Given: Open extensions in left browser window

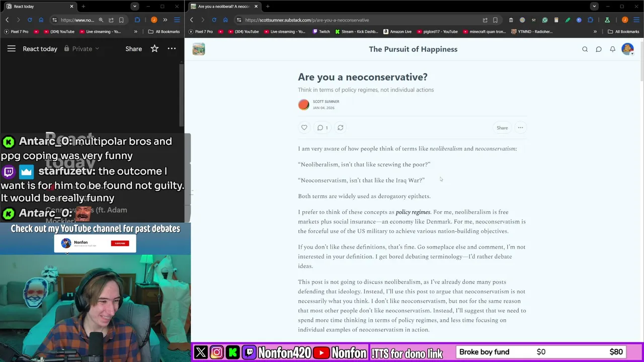Looking at the screenshot, I should 137,20.
